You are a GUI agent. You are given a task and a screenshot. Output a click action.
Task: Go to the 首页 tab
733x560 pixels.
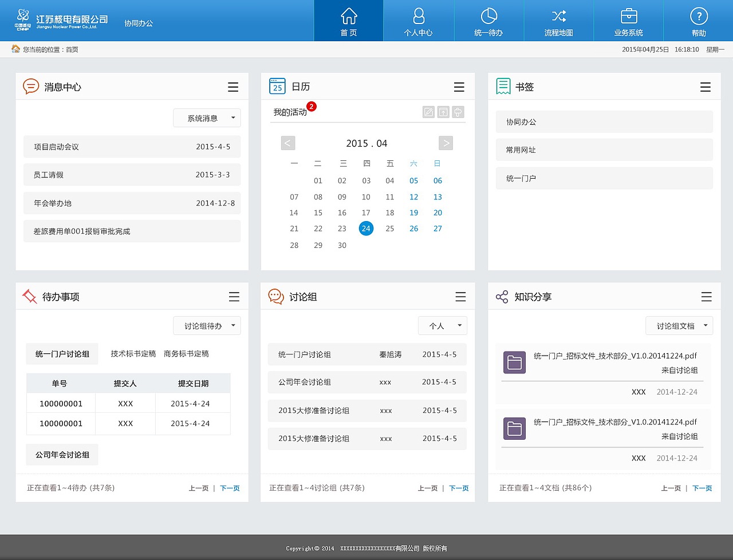point(349,21)
